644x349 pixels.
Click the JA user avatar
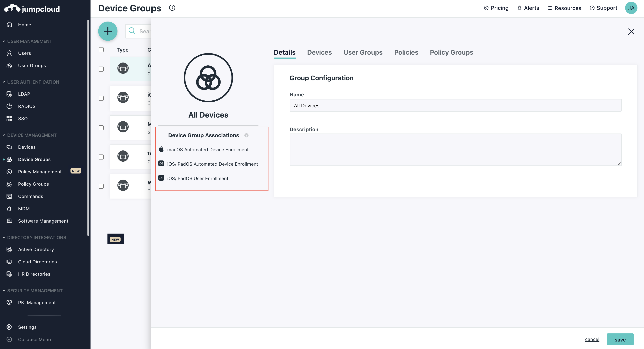[x=631, y=8]
